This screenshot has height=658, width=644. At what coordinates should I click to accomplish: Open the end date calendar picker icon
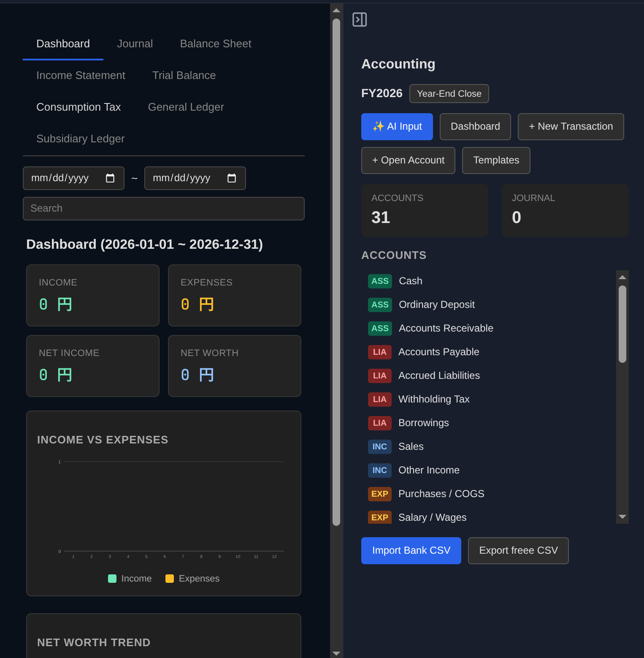tap(232, 178)
